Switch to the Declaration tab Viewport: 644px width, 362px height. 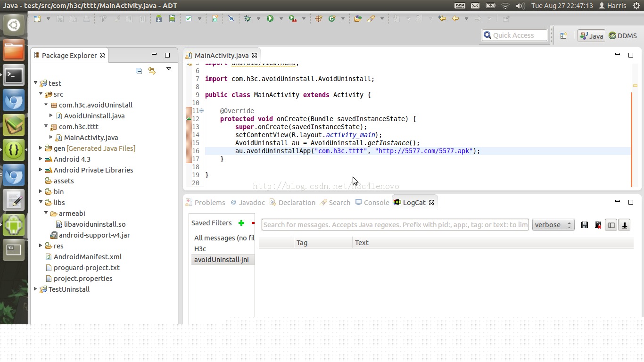click(292, 202)
